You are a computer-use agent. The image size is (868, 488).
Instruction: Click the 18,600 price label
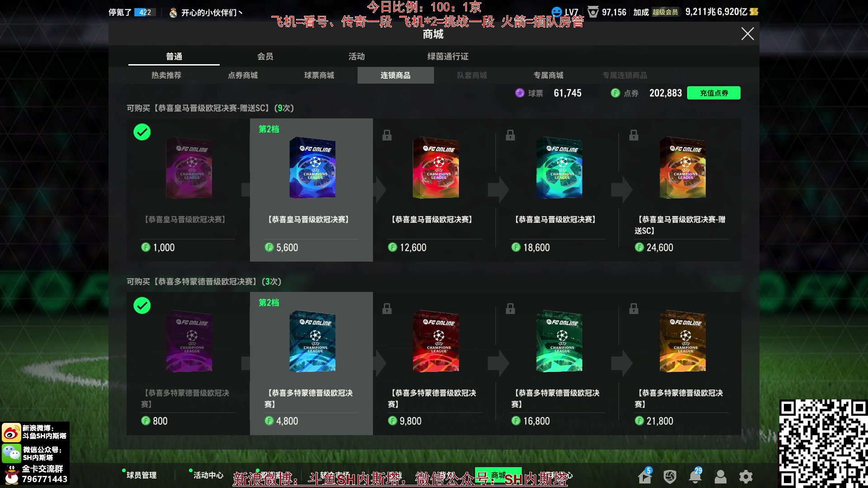coord(537,248)
